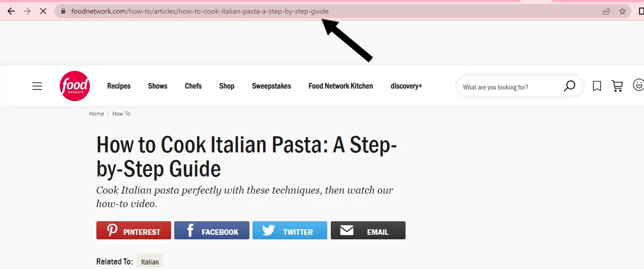
Task: Share article on Facebook
Action: tap(211, 230)
